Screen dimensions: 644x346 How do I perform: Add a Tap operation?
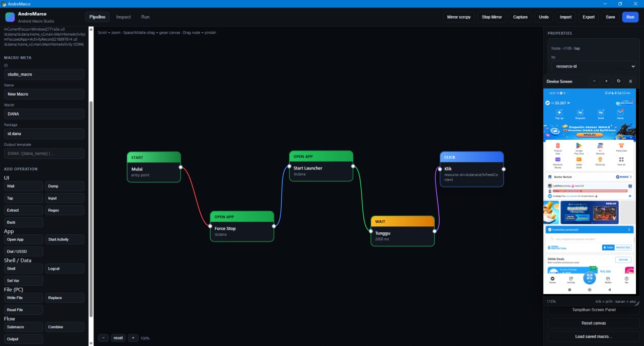pos(24,198)
